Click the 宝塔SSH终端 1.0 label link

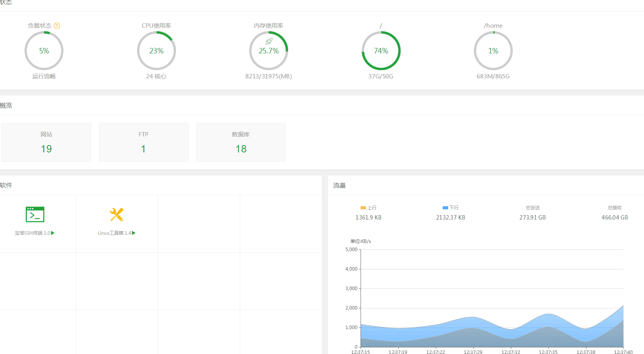[32, 233]
